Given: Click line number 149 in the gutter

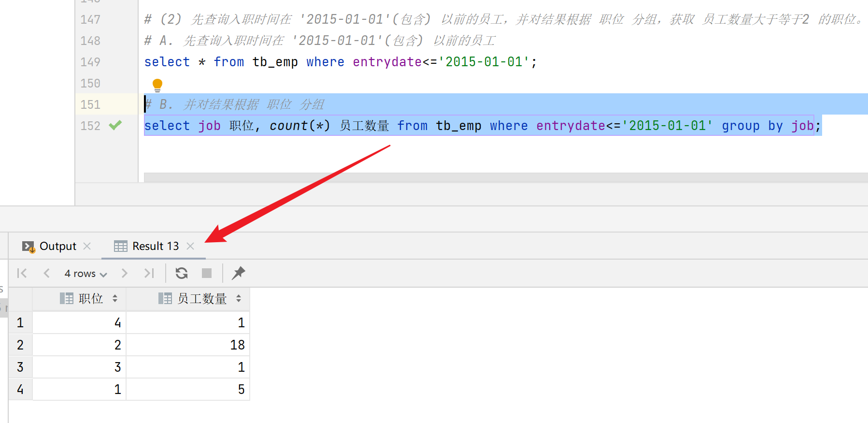Looking at the screenshot, I should coord(90,62).
